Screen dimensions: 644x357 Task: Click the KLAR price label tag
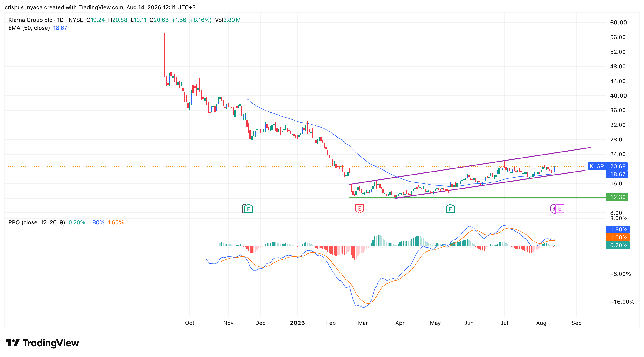pos(597,166)
